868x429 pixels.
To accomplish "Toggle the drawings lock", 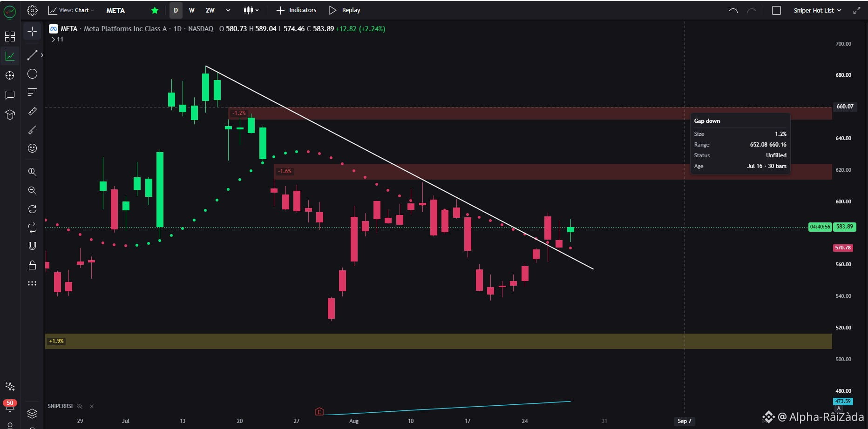I will [x=32, y=265].
